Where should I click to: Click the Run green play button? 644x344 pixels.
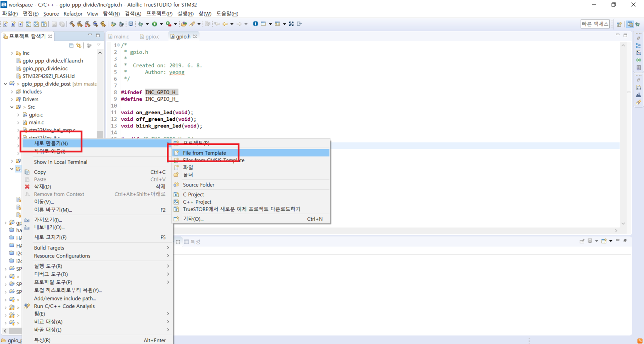[155, 24]
